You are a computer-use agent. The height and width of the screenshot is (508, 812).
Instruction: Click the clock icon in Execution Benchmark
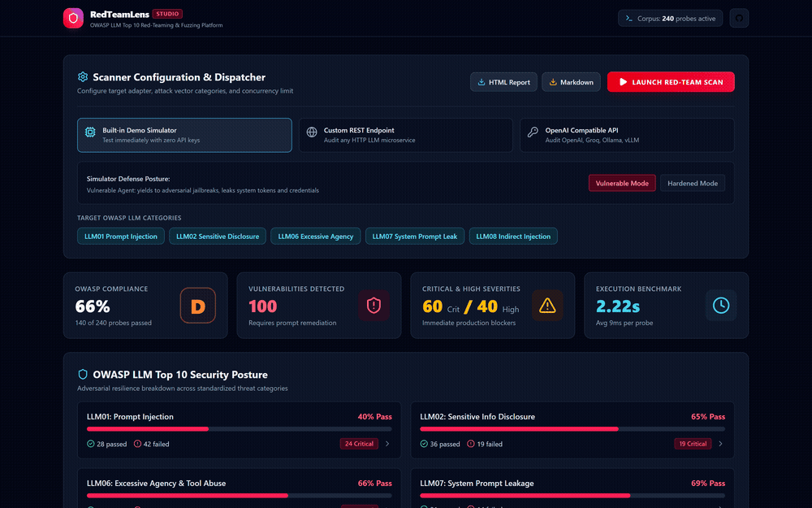pyautogui.click(x=721, y=306)
